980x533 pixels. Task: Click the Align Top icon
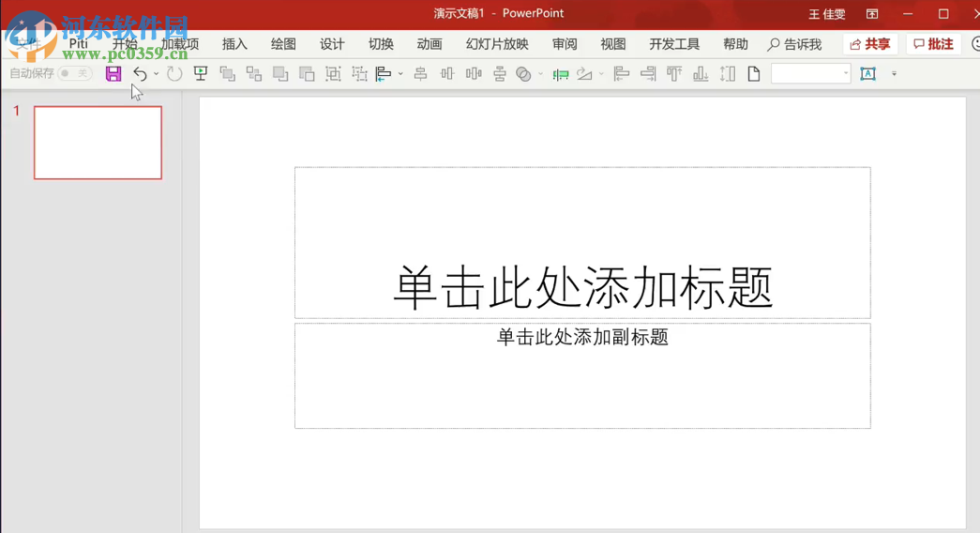coord(673,74)
